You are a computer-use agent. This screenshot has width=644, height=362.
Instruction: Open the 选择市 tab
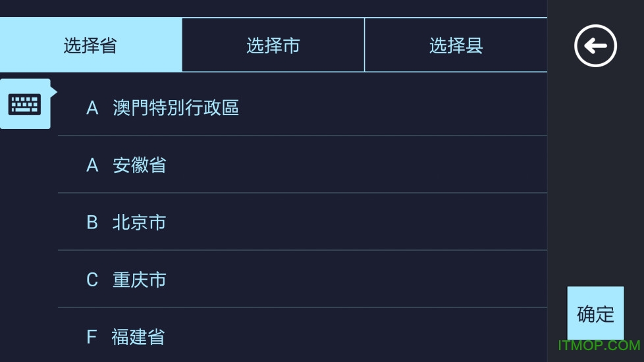tap(273, 45)
